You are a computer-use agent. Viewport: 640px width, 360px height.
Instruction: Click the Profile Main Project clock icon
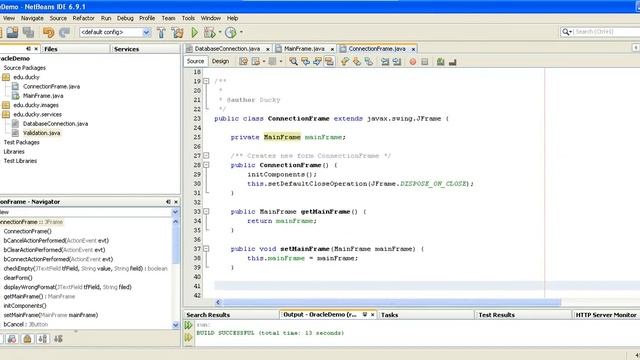pyautogui.click(x=231, y=32)
